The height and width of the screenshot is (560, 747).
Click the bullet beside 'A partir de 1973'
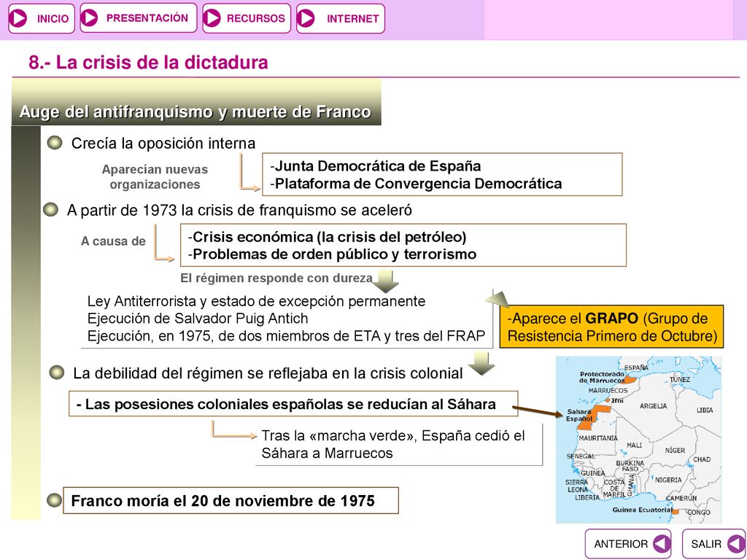(50, 209)
